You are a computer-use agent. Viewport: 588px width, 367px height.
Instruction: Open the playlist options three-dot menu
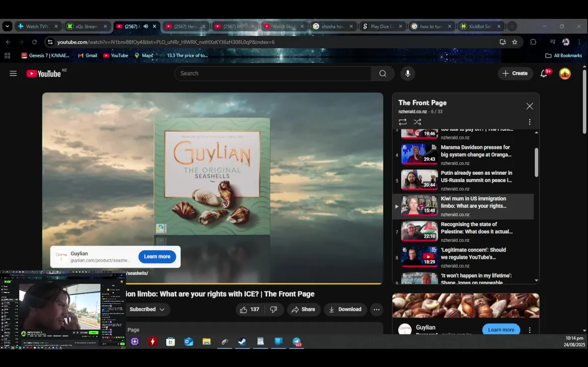coord(529,122)
